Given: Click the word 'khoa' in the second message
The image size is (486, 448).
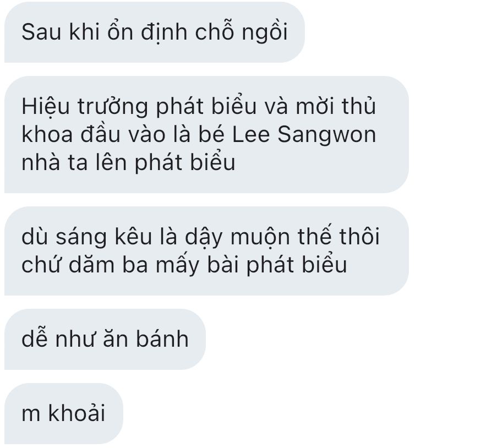Looking at the screenshot, I should point(47,134).
